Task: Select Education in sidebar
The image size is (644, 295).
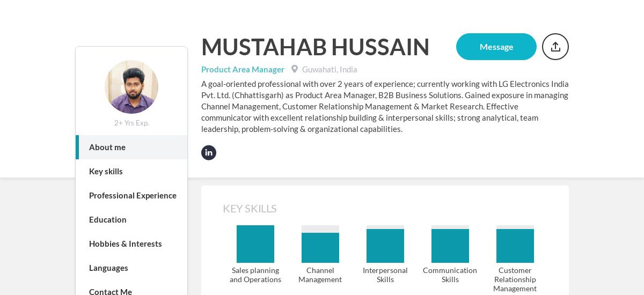Action: 131,219
